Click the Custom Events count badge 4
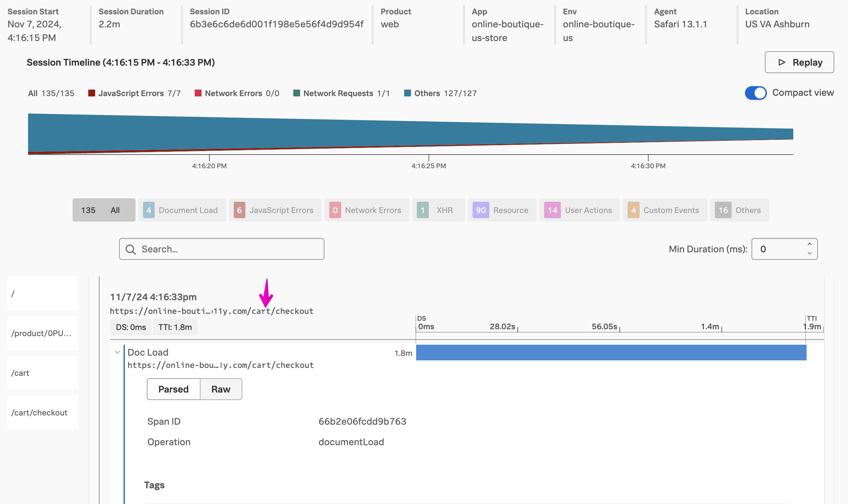This screenshot has width=848, height=504. (633, 210)
